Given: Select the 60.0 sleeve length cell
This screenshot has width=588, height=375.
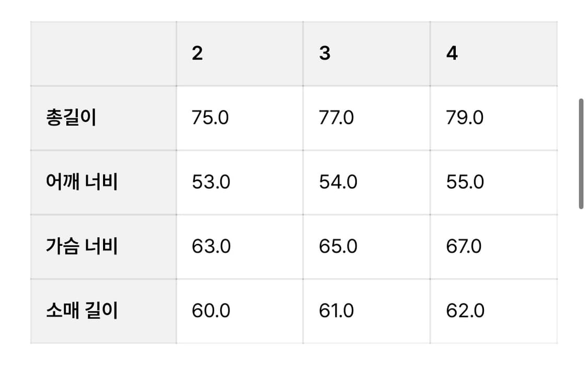Looking at the screenshot, I should pos(239,311).
